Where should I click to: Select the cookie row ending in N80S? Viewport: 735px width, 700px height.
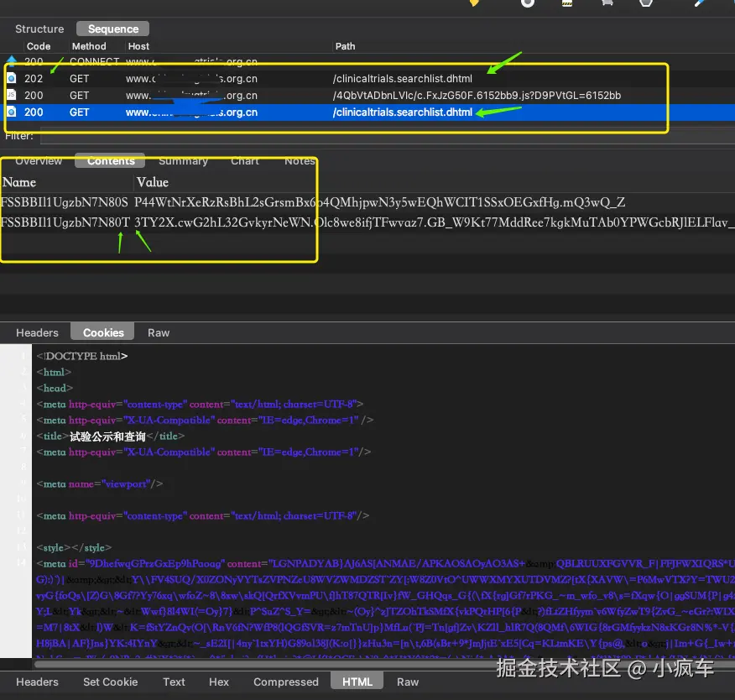65,202
